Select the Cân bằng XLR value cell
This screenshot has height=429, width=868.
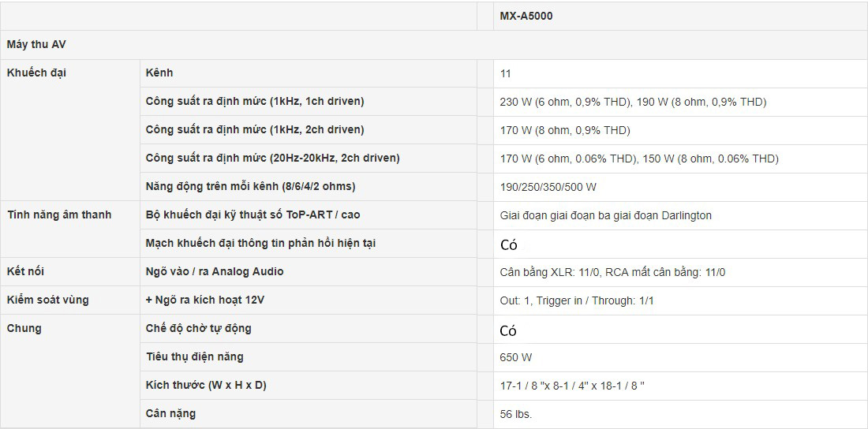(x=612, y=272)
